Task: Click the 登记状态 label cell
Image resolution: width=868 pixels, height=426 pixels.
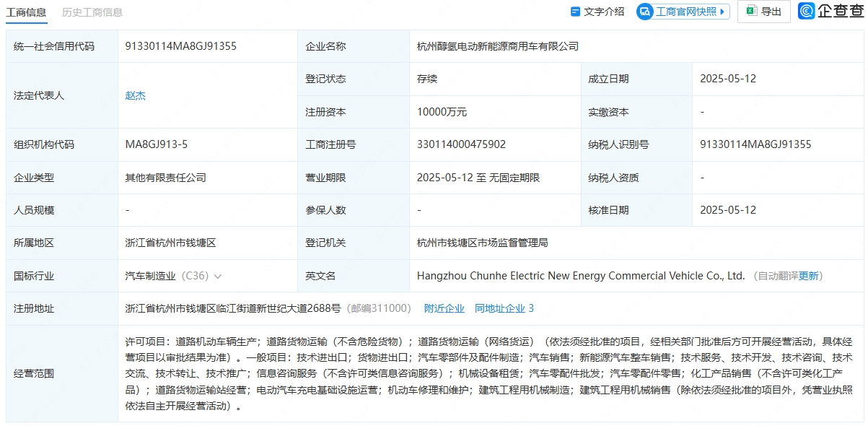Action: coord(354,79)
